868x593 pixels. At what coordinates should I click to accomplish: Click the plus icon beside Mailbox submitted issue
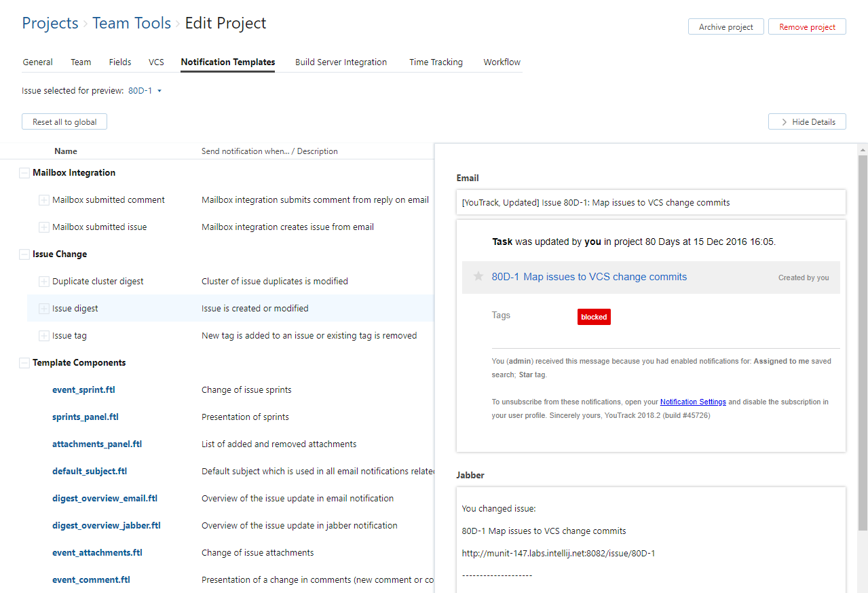pyautogui.click(x=44, y=227)
